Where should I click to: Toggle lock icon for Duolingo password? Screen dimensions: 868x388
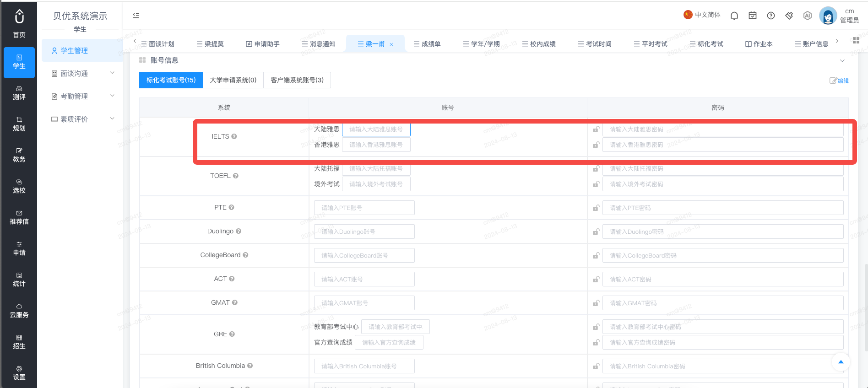pos(596,232)
